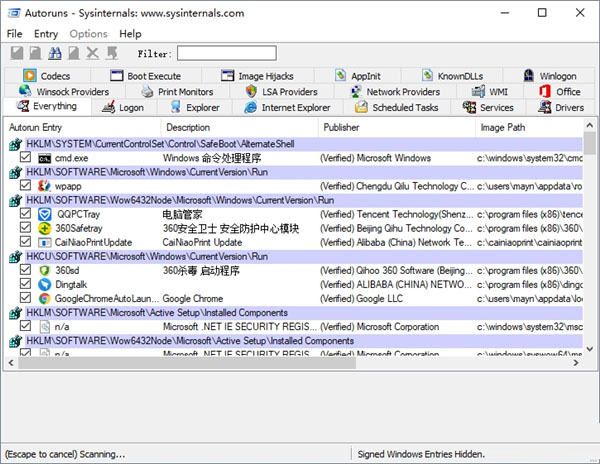The width and height of the screenshot is (600, 464).
Task: Click the Delete X toolbar icon
Action: (93, 53)
